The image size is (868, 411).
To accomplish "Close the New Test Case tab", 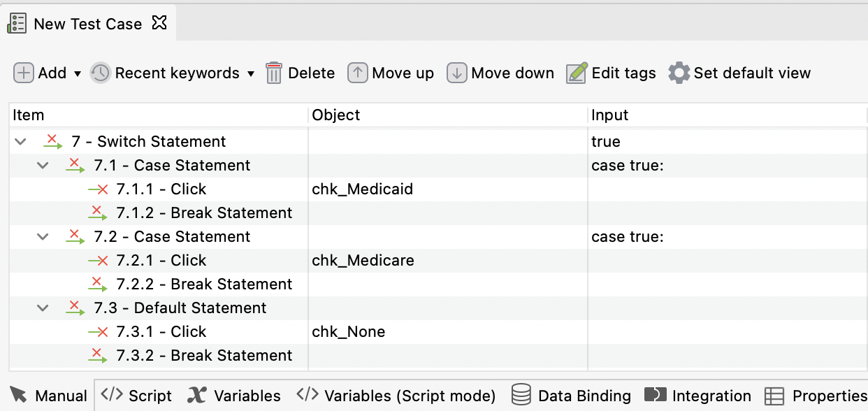I will pyautogui.click(x=159, y=23).
